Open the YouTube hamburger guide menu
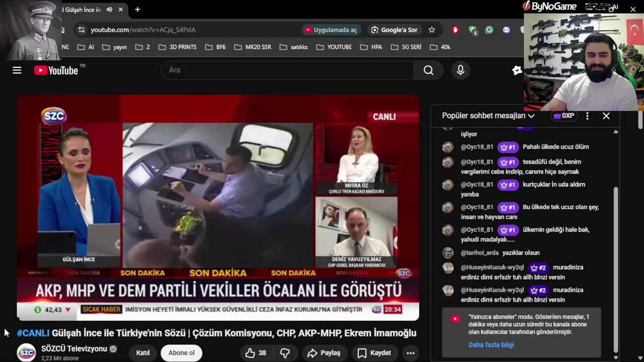Viewport: 644px width, 362px height. tap(17, 70)
